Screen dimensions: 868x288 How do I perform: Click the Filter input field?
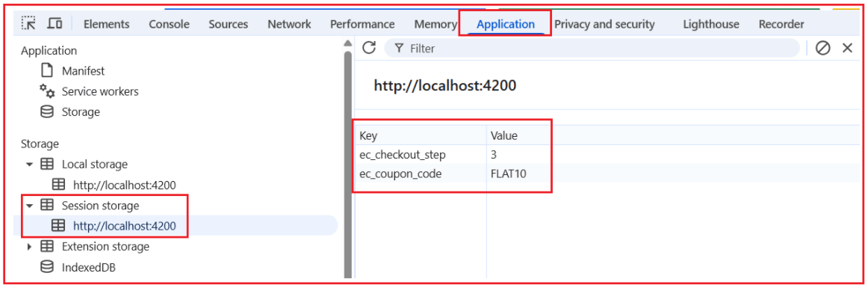tap(592, 49)
